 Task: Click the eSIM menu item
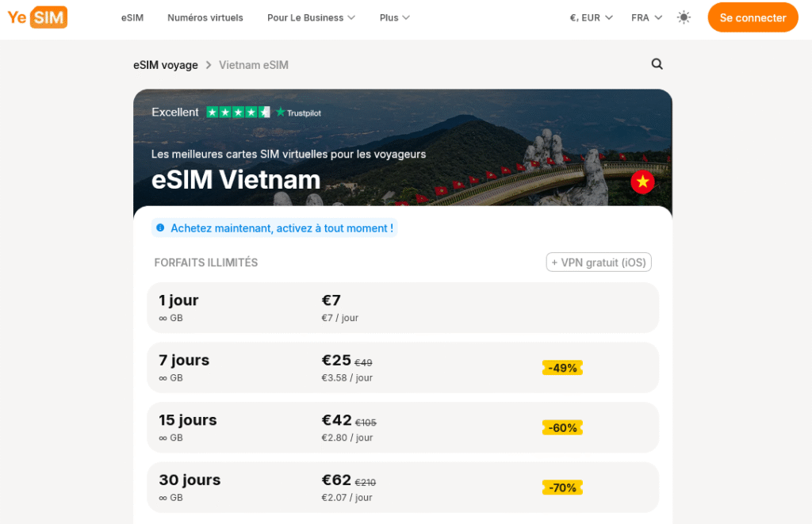pyautogui.click(x=132, y=17)
